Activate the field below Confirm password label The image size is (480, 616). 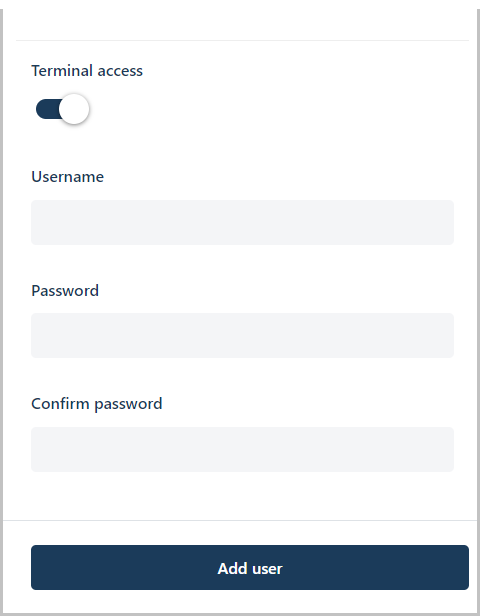[x=242, y=449]
